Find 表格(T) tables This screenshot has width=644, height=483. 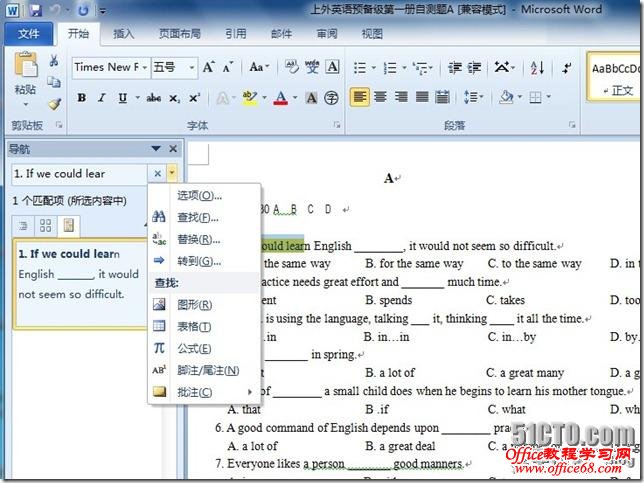205,327
